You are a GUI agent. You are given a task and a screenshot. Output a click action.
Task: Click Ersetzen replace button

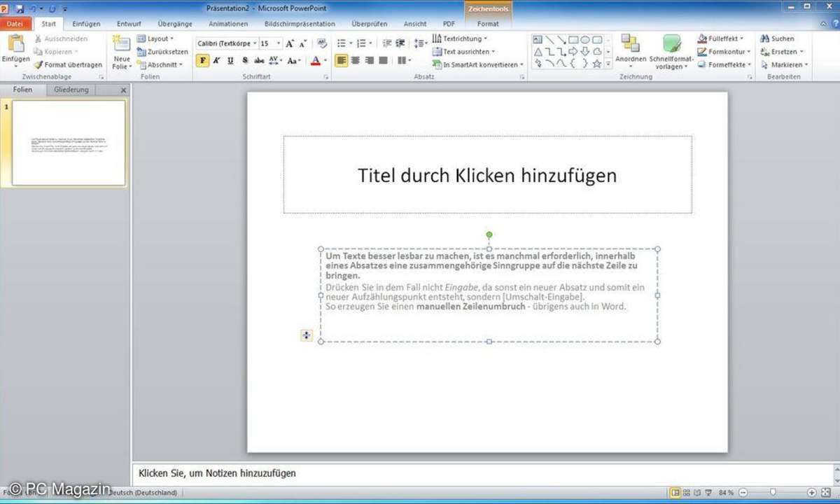[782, 52]
